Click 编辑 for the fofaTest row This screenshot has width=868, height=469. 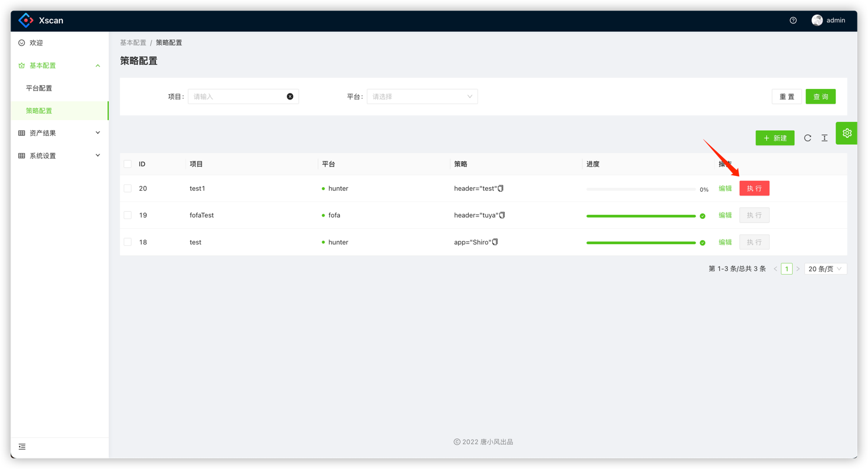[725, 215]
